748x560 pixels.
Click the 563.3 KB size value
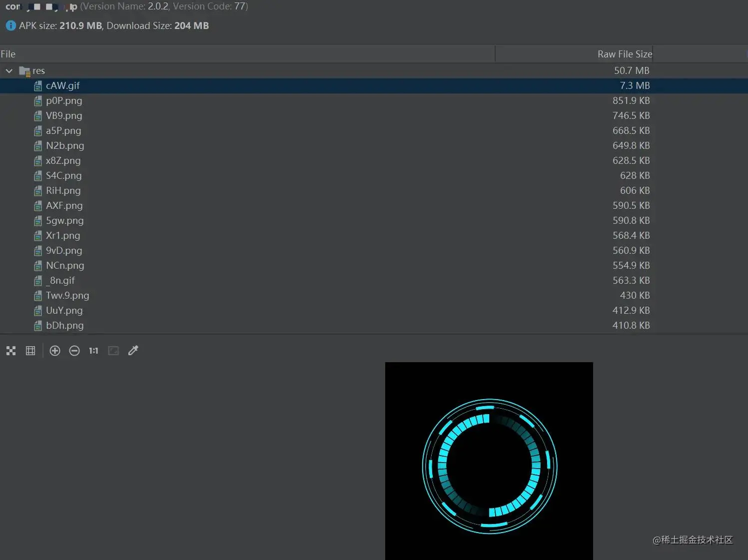(631, 280)
